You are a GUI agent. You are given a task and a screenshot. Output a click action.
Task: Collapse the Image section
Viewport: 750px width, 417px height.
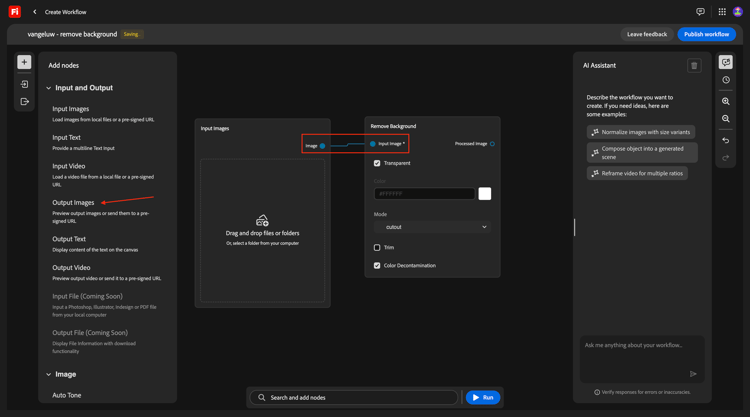48,374
